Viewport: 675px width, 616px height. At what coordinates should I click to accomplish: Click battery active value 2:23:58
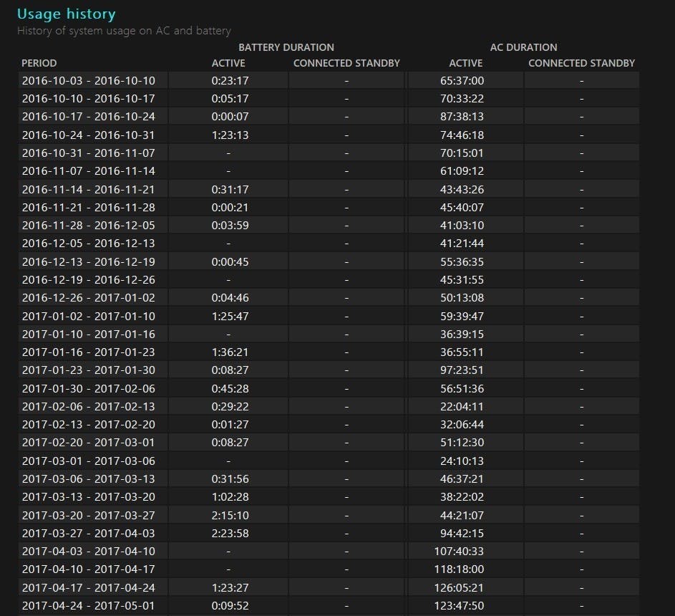[x=228, y=533]
